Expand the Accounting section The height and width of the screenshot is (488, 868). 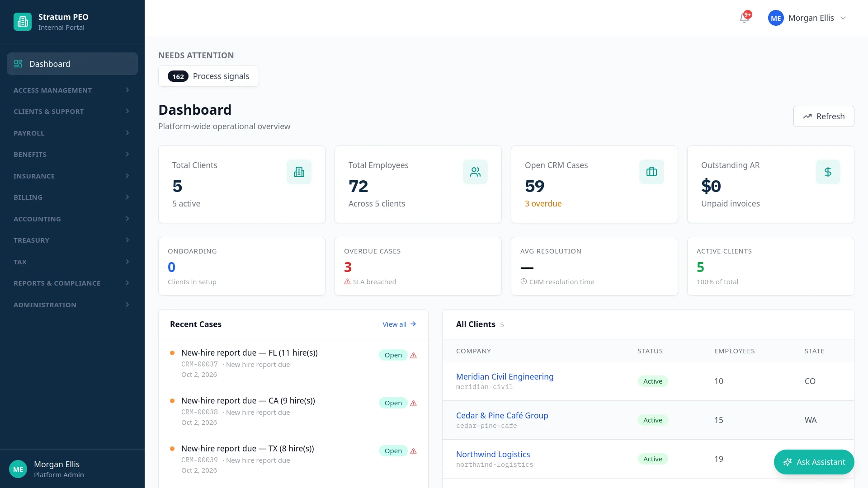(72, 219)
